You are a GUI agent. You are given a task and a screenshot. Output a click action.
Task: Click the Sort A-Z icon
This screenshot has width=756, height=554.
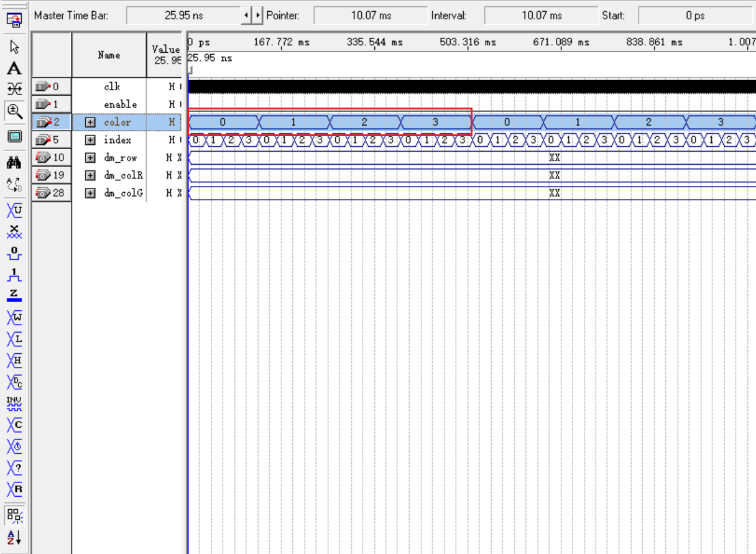(x=15, y=537)
